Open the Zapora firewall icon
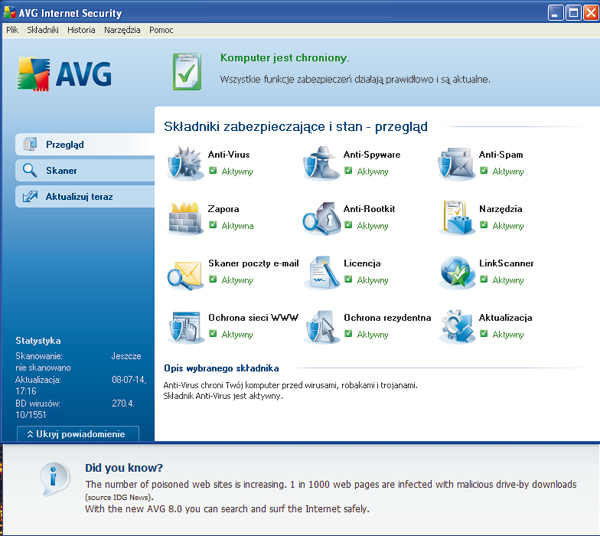This screenshot has width=600, height=536. pos(185,217)
